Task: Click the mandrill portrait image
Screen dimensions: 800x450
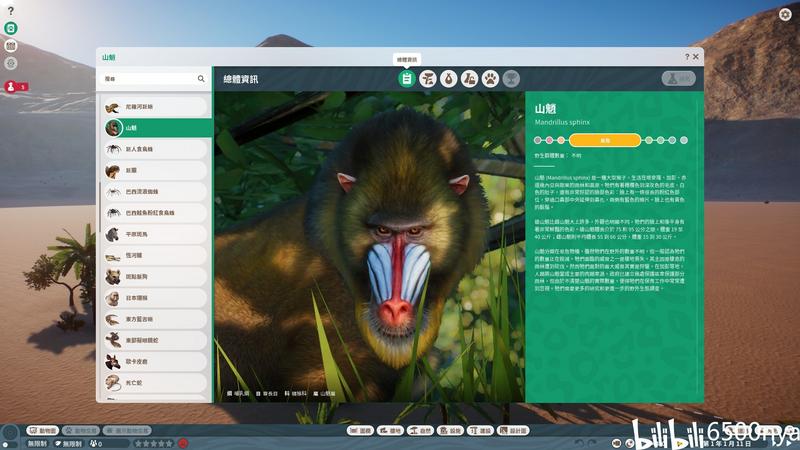Action: (x=369, y=246)
